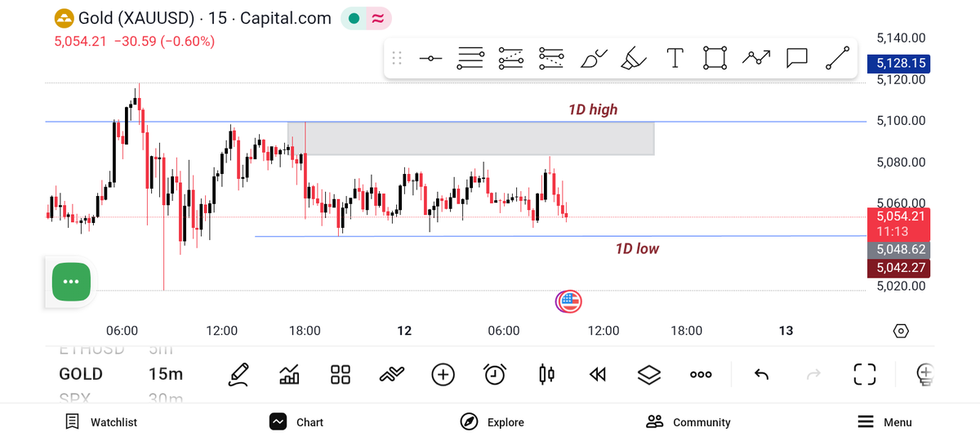Viewport: 980px width, 441px height.
Task: Tap the add symbol plus icon
Action: [443, 374]
